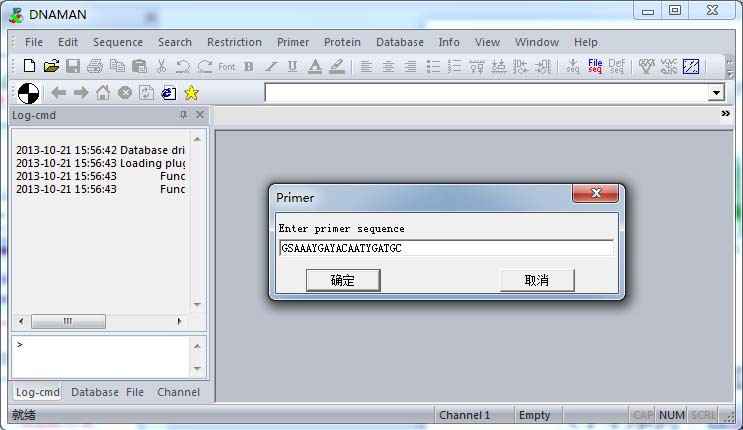Go forward with right arrow
This screenshot has height=430, width=743.
tap(81, 92)
